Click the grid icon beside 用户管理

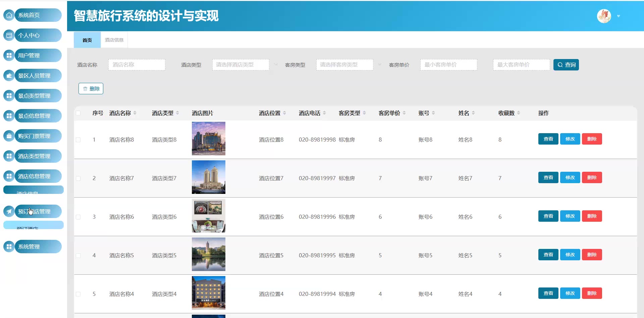9,55
